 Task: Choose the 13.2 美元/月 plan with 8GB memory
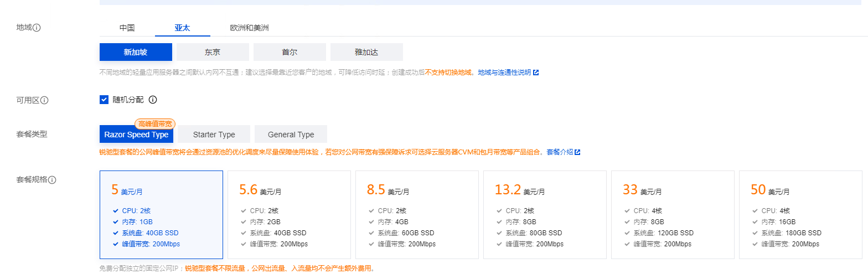pos(545,214)
